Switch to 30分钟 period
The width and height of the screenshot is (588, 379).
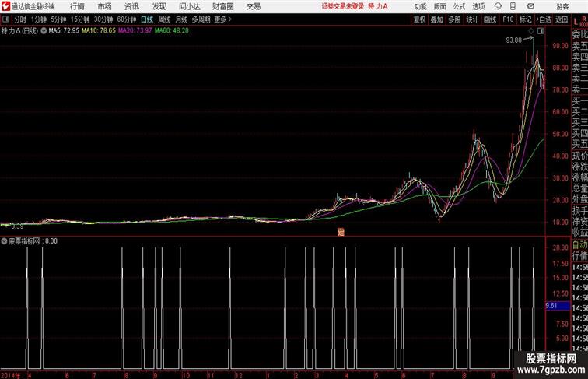(x=103, y=19)
